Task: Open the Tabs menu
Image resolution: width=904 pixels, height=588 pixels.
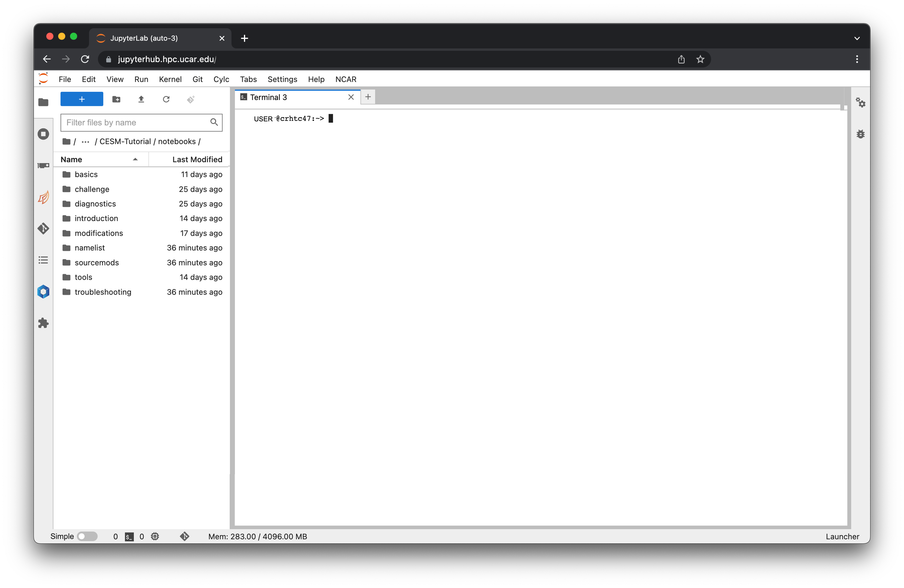Action: coord(248,79)
